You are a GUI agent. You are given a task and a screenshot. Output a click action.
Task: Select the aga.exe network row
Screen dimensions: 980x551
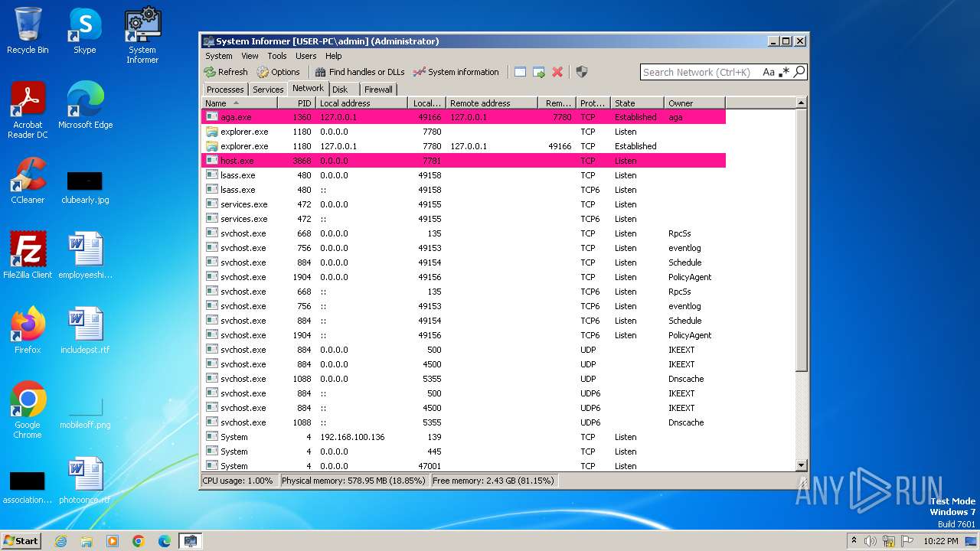click(463, 117)
